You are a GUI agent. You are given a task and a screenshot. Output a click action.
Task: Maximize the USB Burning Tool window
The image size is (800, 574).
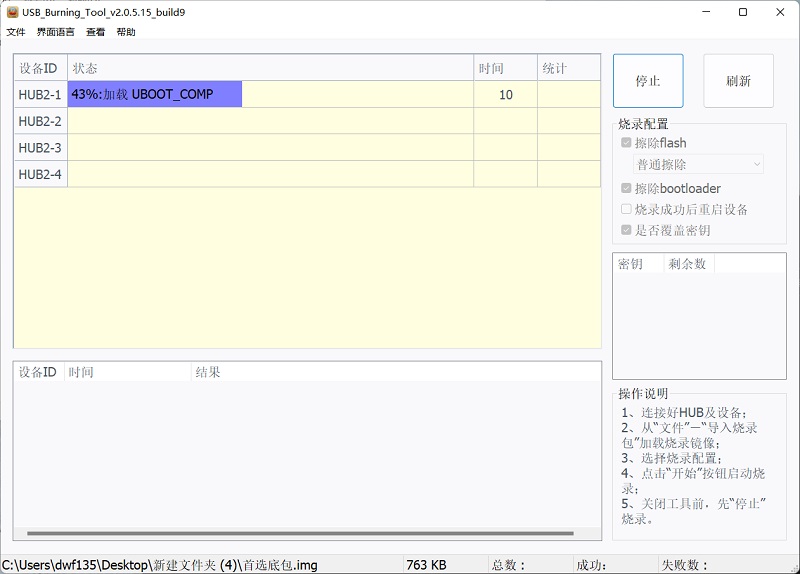point(743,12)
